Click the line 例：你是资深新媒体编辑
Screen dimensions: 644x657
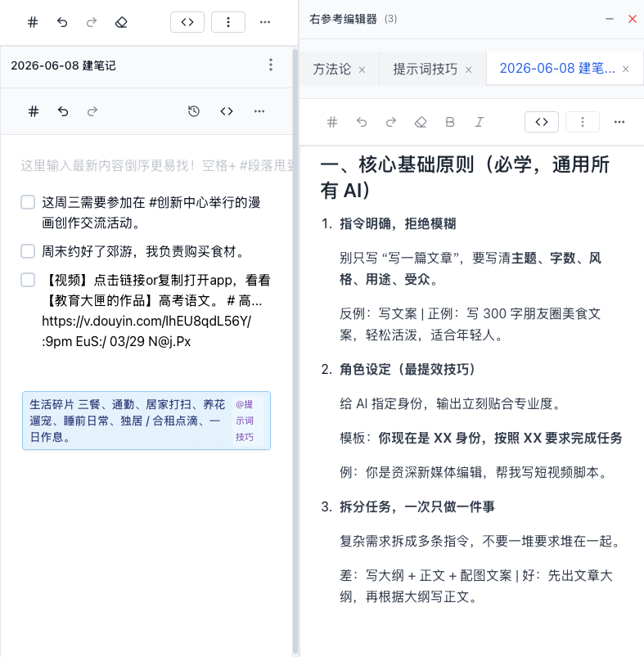(x=474, y=473)
